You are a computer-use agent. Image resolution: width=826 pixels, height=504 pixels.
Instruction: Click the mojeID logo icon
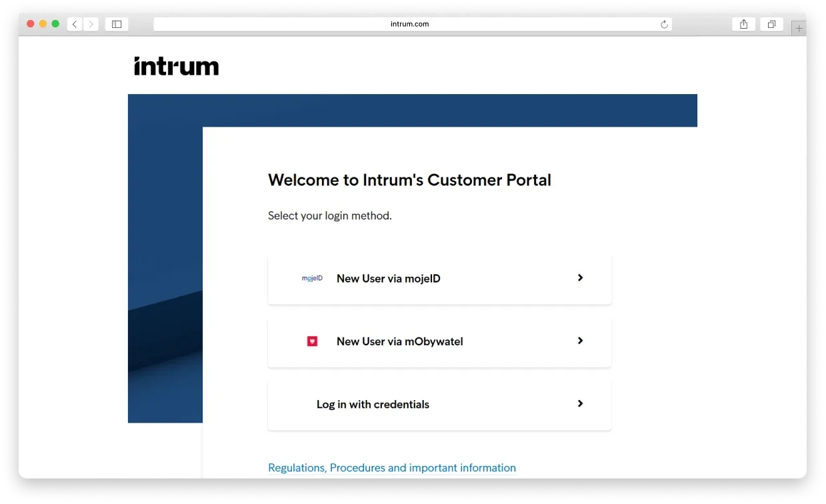[x=311, y=278]
